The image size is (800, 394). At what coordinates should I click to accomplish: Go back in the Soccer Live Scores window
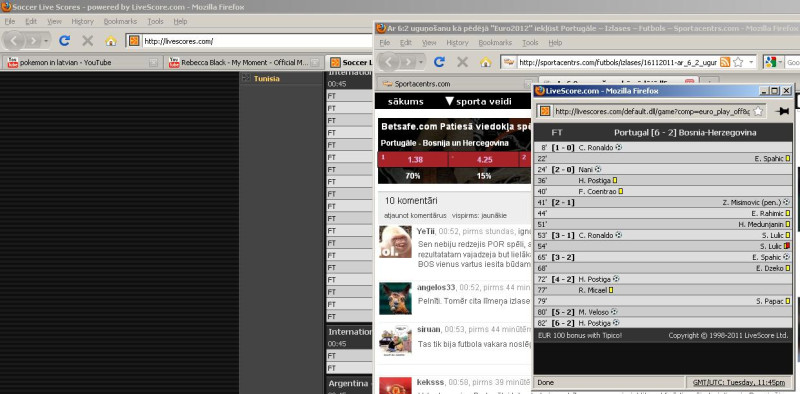(14, 40)
